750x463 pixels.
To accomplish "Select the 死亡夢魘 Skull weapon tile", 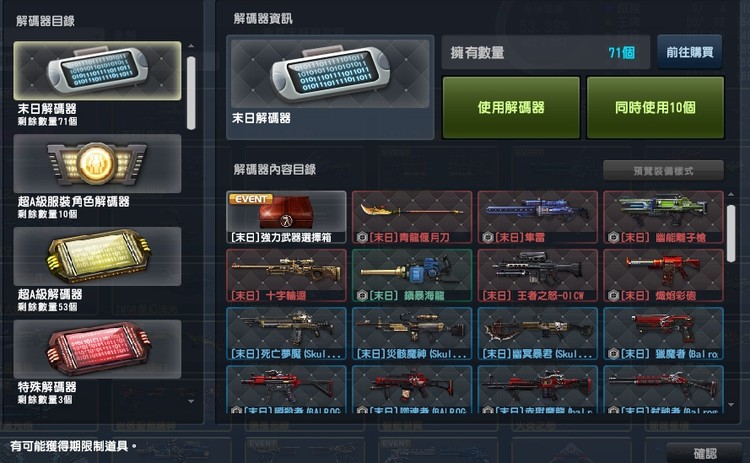I will 287,334.
